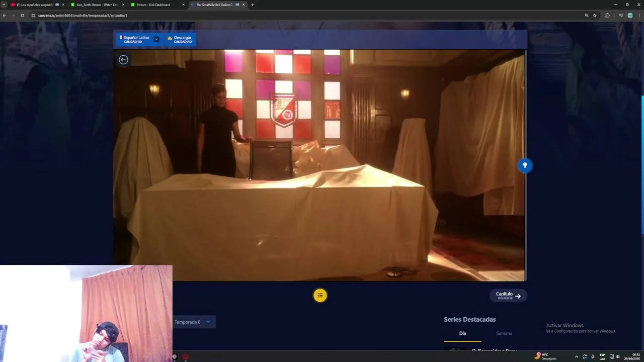Click the browser profile avatar
This screenshot has height=362, width=644.
(x=630, y=16)
